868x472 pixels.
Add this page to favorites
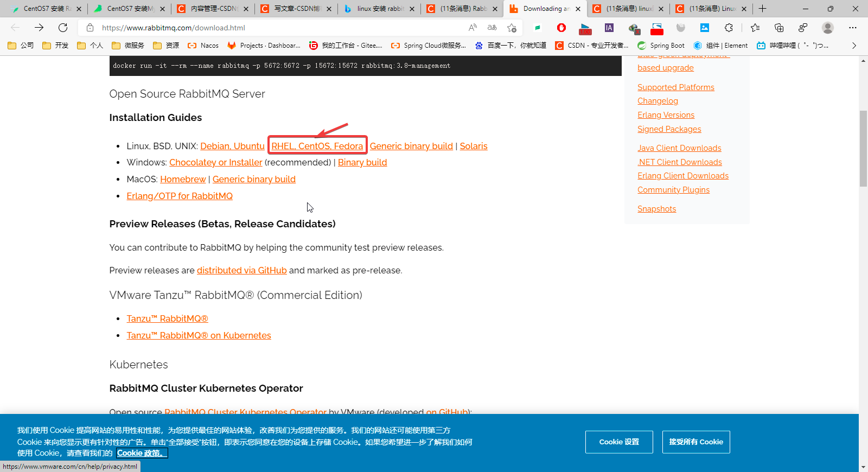[512, 28]
